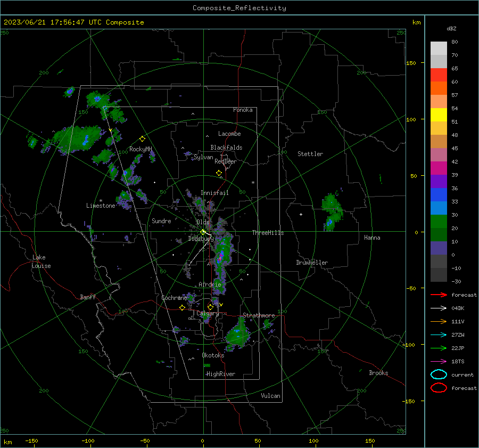Click the Drumheller city label
The width and height of the screenshot is (479, 448).
312,263
